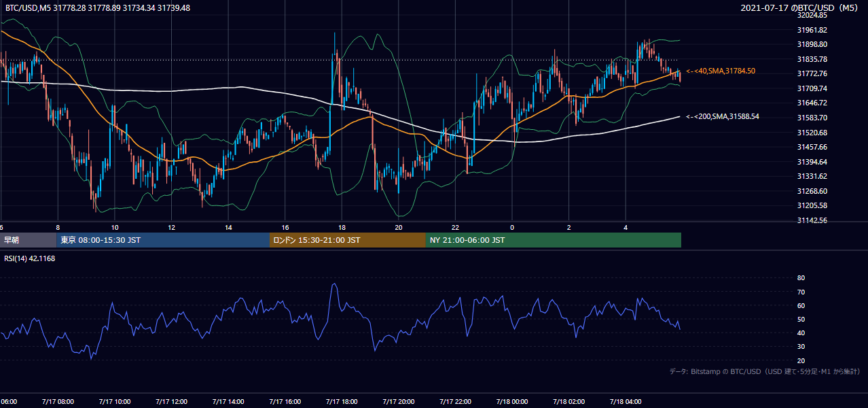Click RSI axis level 40
Image resolution: width=868 pixels, height=408 pixels.
pyautogui.click(x=801, y=333)
